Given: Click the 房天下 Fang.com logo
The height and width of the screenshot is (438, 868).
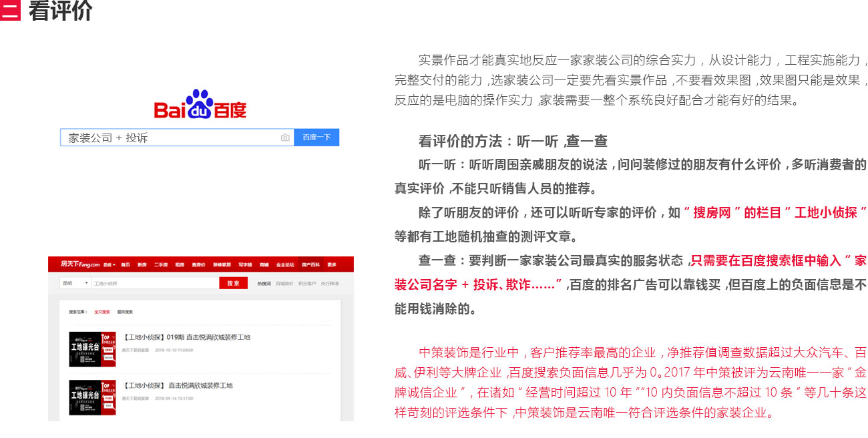Looking at the screenshot, I should [x=79, y=264].
